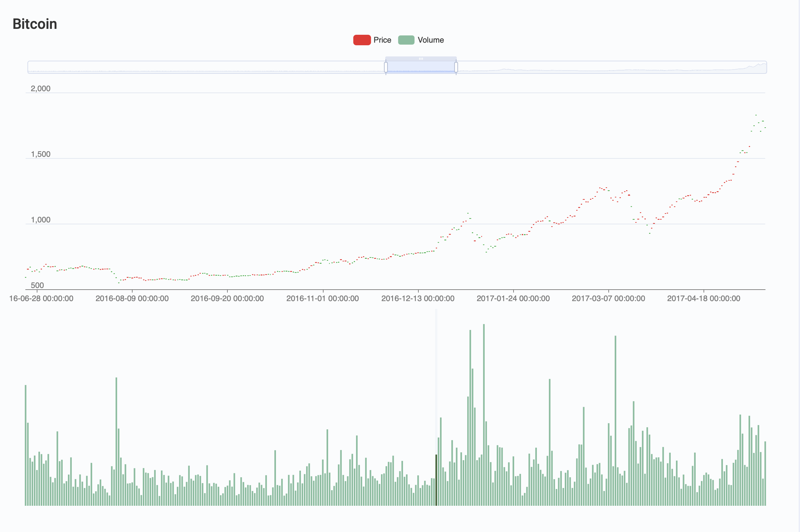This screenshot has width=800, height=532.
Task: Toggle the Volume series via legend label
Action: click(431, 40)
